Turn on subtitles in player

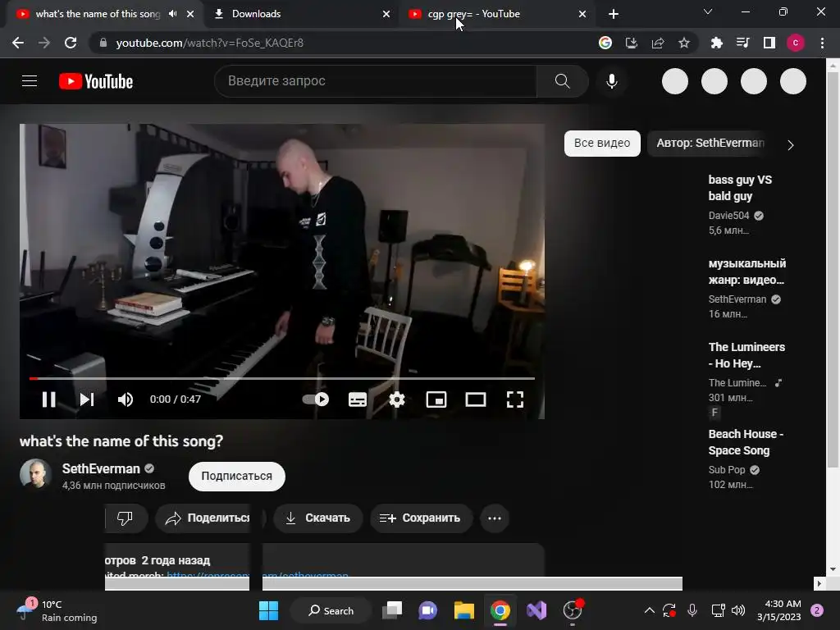coord(358,399)
